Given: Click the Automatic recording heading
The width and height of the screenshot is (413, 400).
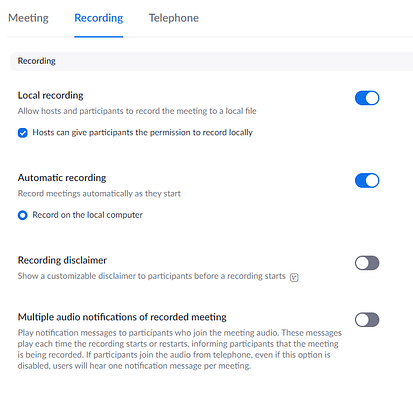Looking at the screenshot, I should [62, 178].
